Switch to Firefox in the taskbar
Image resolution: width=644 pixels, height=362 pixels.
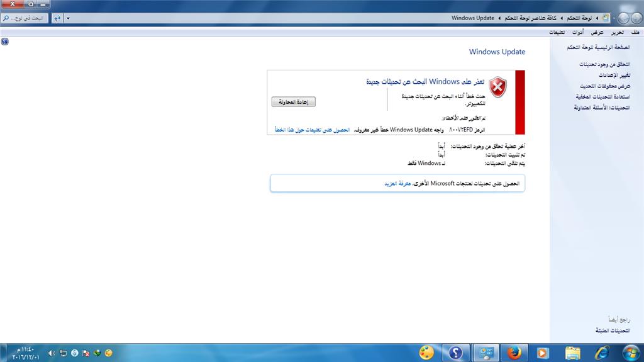point(514,353)
